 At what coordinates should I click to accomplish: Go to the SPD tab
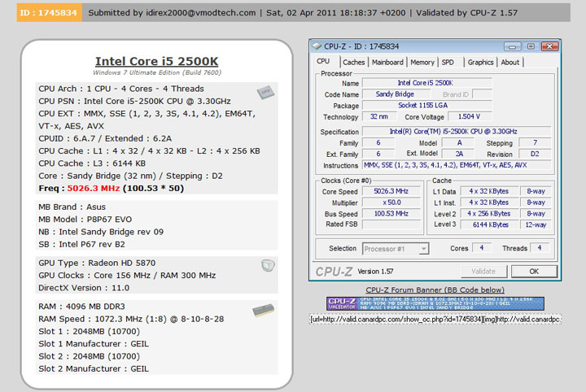[448, 63]
